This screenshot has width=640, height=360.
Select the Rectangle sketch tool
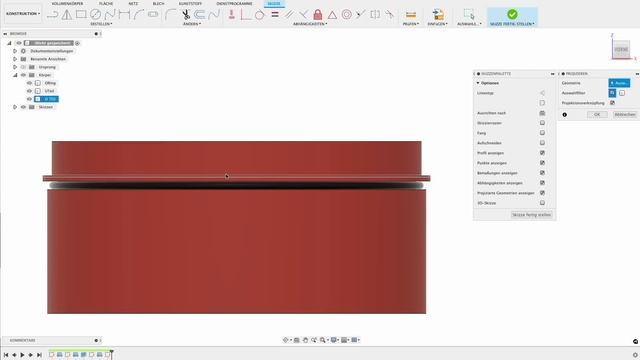point(81,15)
